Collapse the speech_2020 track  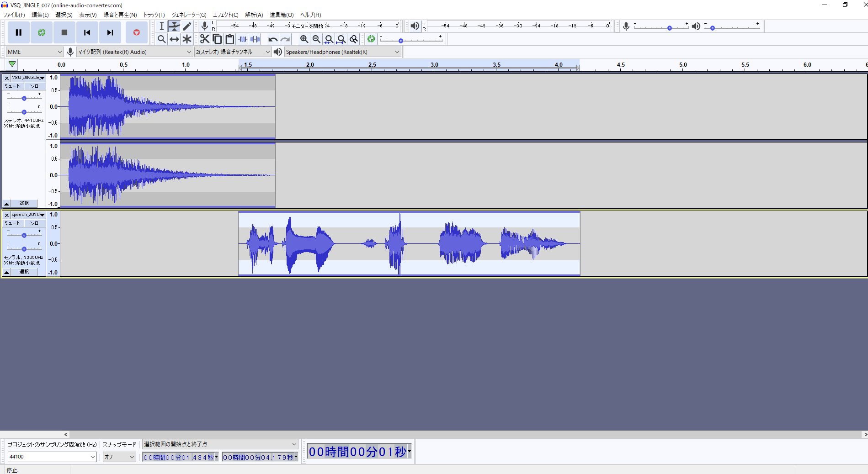[x=7, y=272]
